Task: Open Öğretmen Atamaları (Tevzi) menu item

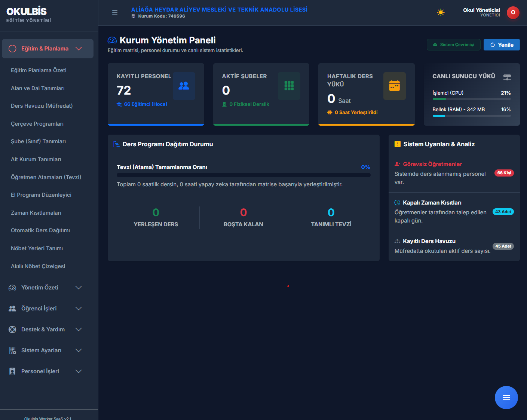Action: [x=46, y=177]
